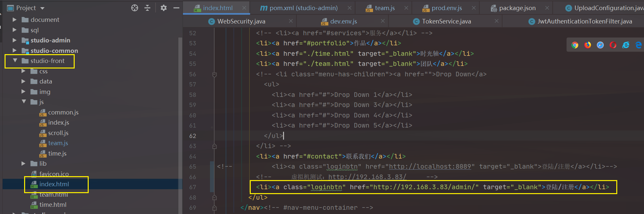Viewport: 644px width, 214px height.
Task: Close the TokenService.java tab
Action: (496, 21)
